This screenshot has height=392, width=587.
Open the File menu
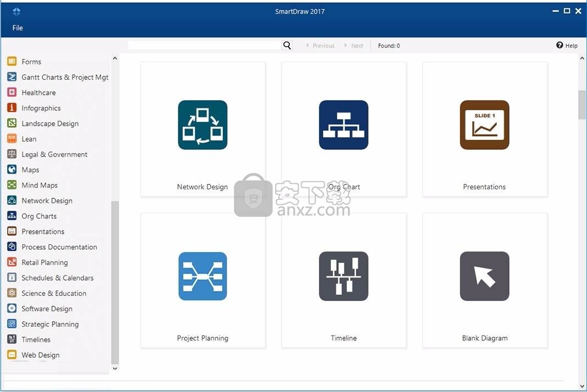click(18, 27)
